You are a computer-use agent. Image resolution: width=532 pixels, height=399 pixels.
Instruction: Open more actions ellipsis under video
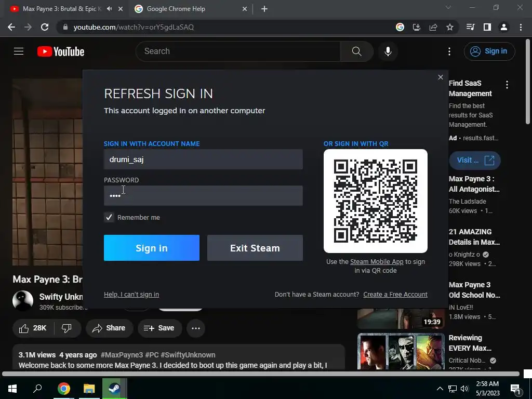pos(196,328)
